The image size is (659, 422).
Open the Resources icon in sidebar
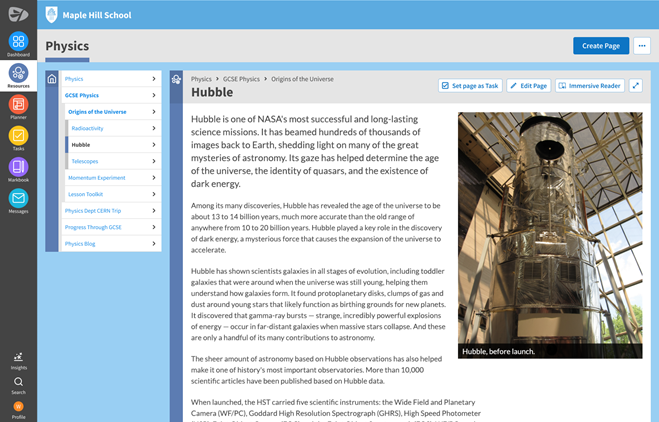tap(18, 73)
